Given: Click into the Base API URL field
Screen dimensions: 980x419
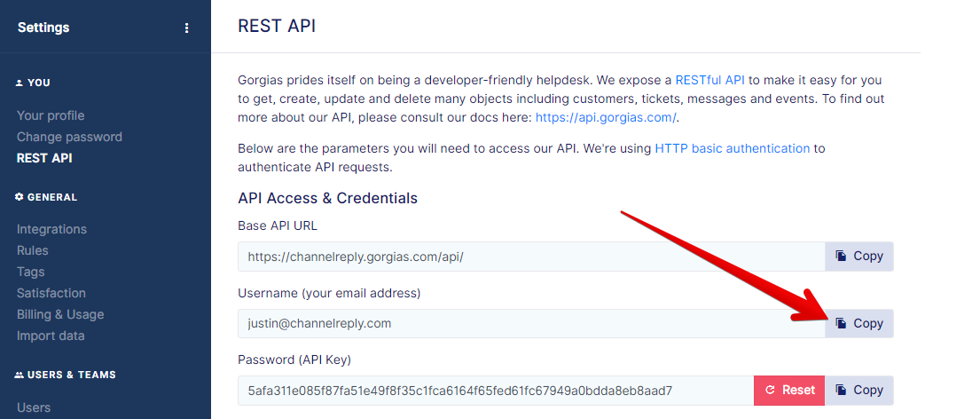Looking at the screenshot, I should click(531, 257).
